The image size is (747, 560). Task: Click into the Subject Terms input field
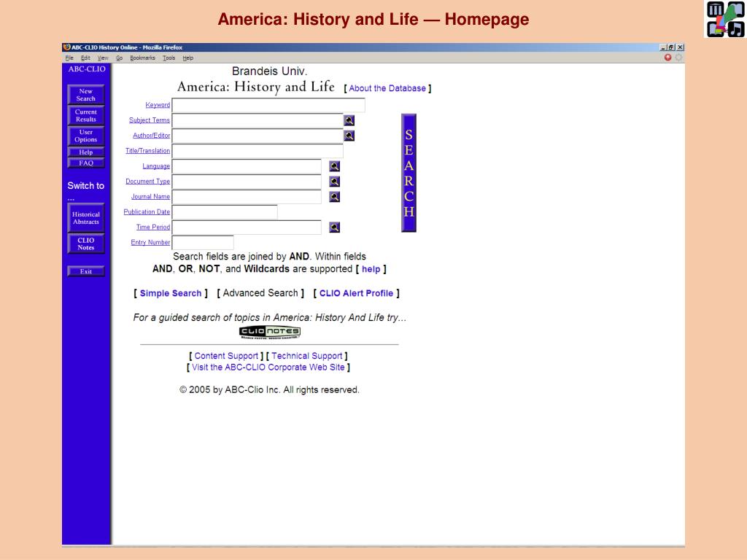(258, 120)
